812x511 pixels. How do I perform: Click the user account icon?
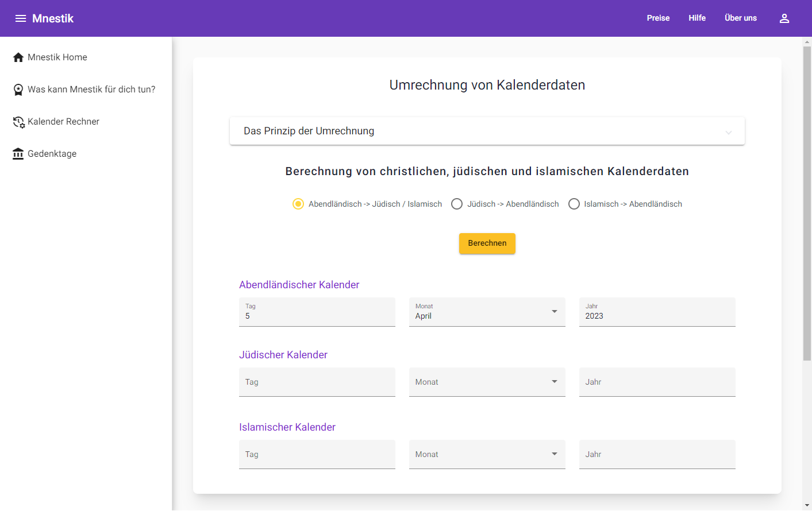pos(784,18)
